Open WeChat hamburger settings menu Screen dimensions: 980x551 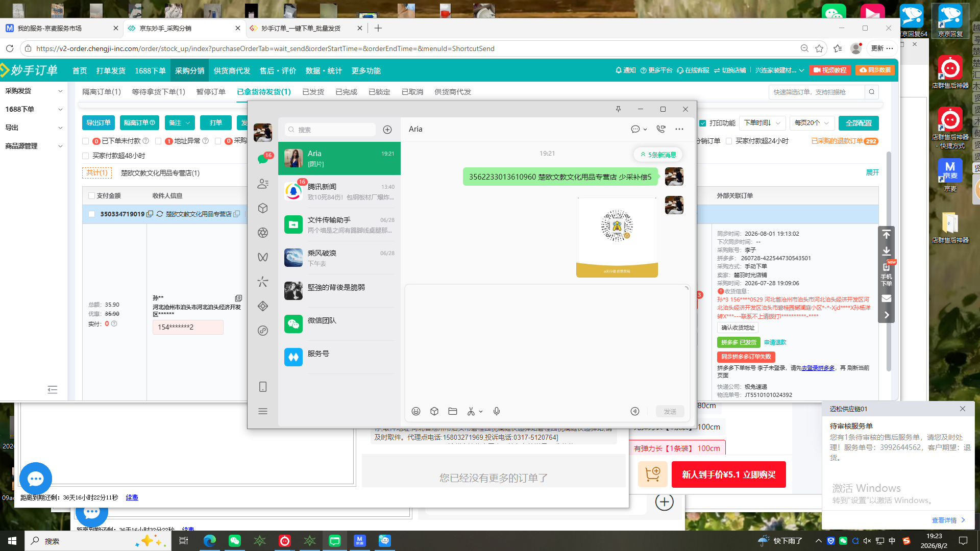(263, 411)
